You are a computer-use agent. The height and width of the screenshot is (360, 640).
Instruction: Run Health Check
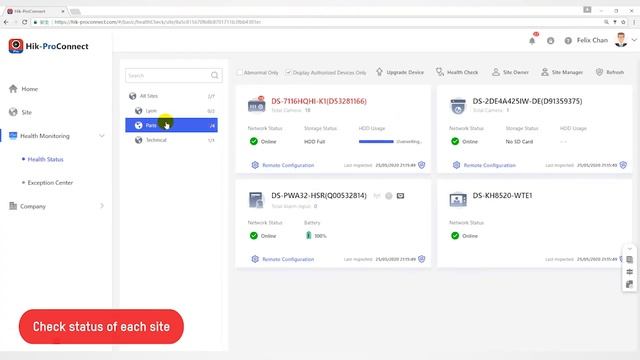click(457, 72)
